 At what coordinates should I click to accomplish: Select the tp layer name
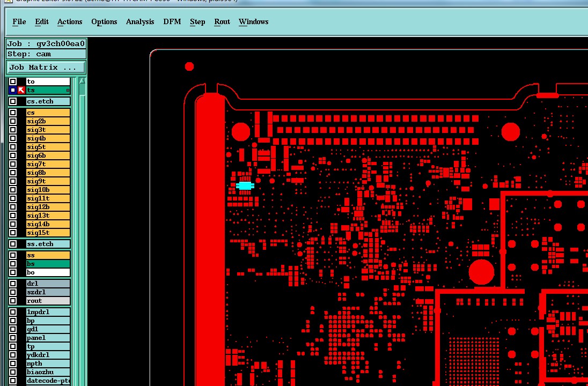click(x=48, y=346)
